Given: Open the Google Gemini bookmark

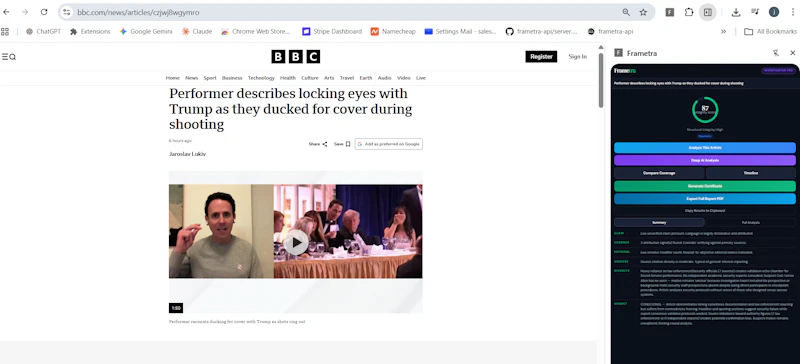Looking at the screenshot, I should 146,32.
